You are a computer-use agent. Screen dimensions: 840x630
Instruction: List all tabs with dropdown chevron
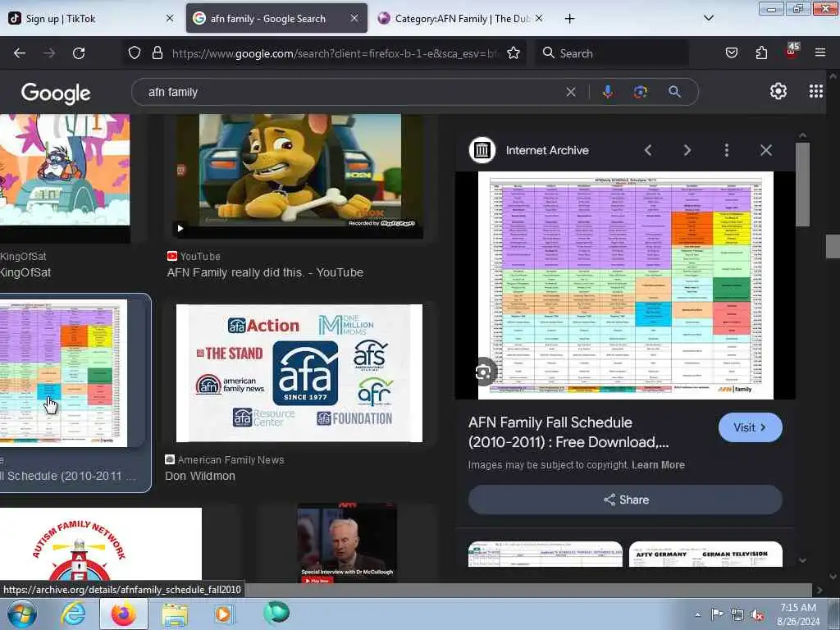click(x=708, y=18)
